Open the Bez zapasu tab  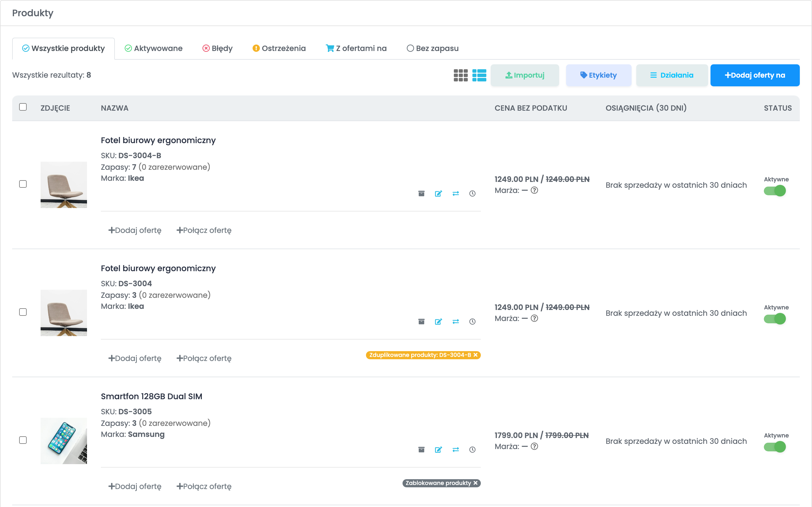point(432,48)
